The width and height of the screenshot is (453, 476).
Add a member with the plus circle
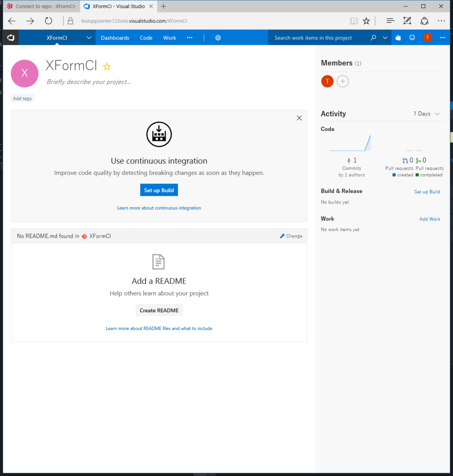point(343,81)
